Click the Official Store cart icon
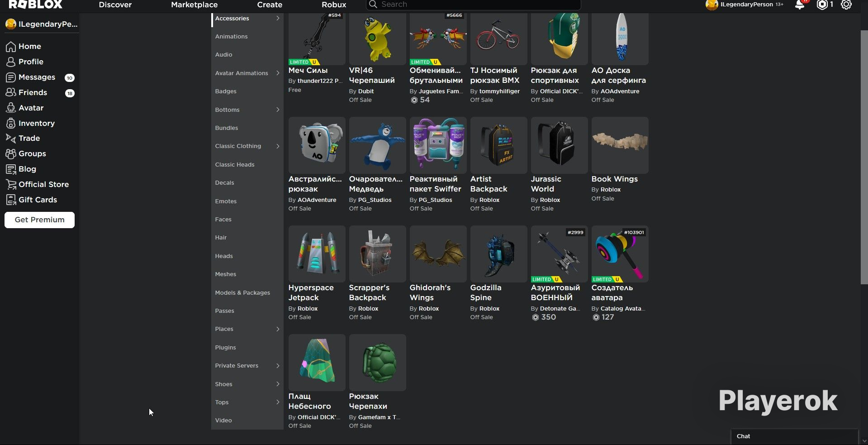This screenshot has height=445, width=868. (x=11, y=185)
